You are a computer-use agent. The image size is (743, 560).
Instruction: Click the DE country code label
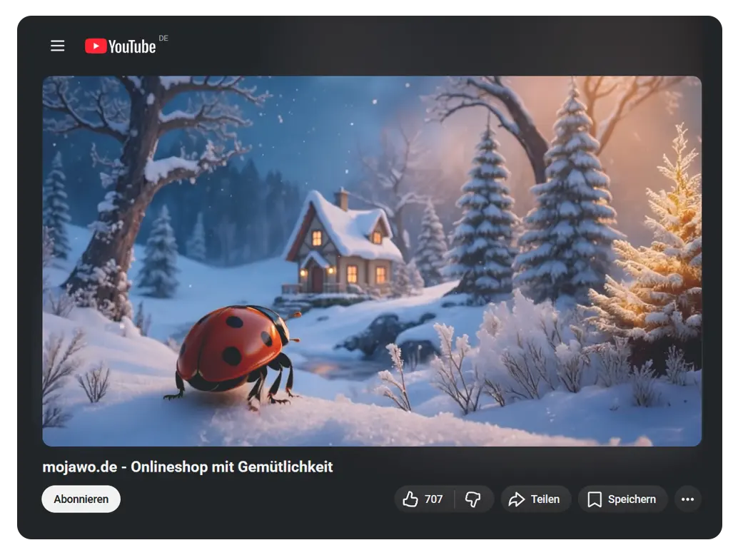pyautogui.click(x=163, y=39)
